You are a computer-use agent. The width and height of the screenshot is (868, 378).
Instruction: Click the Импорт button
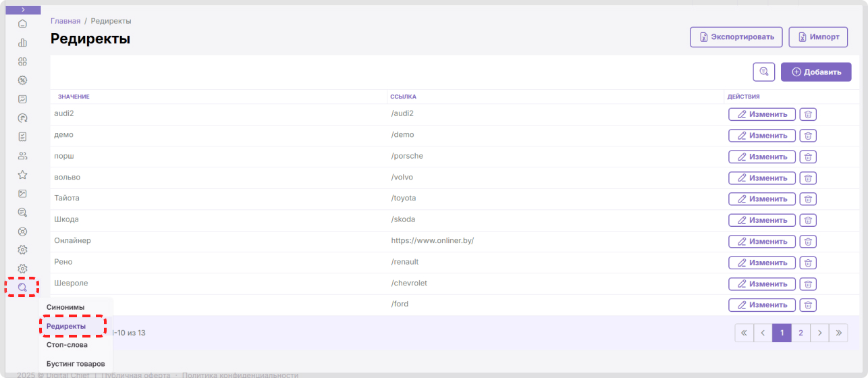click(x=818, y=37)
